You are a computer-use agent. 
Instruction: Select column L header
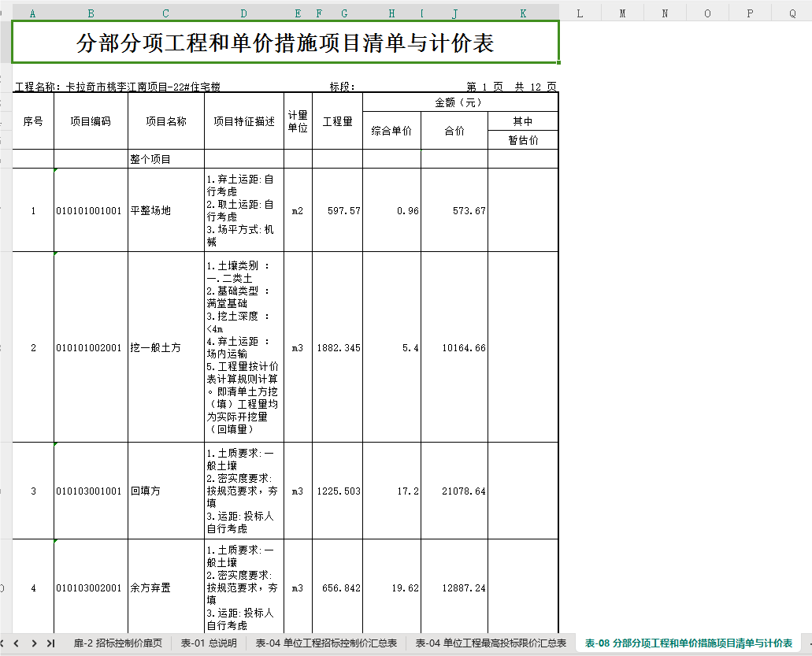(x=580, y=13)
